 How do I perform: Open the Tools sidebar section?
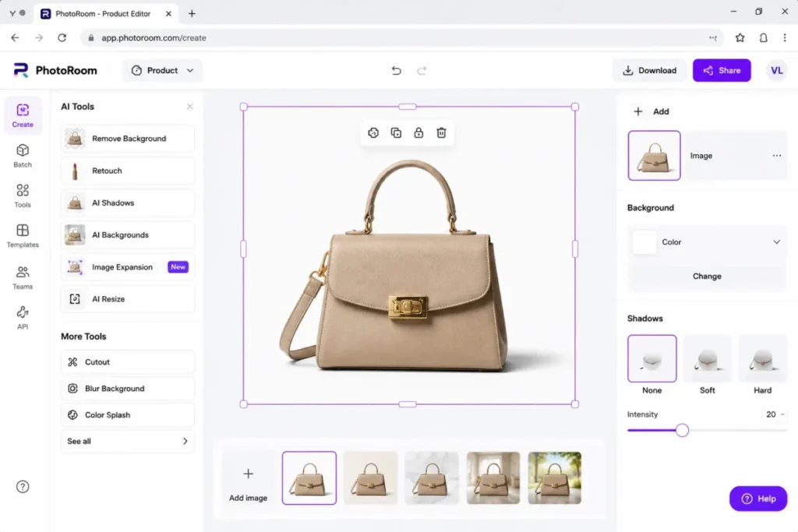[23, 196]
